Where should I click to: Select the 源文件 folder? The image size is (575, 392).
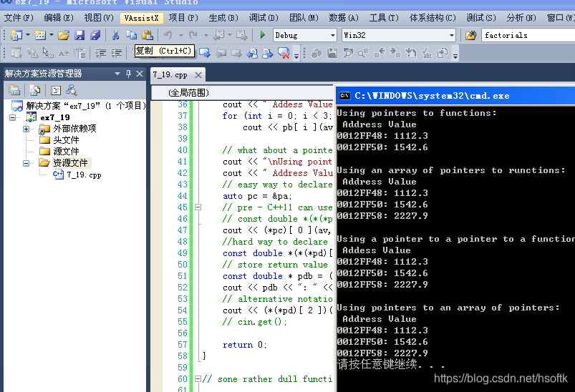click(x=66, y=152)
